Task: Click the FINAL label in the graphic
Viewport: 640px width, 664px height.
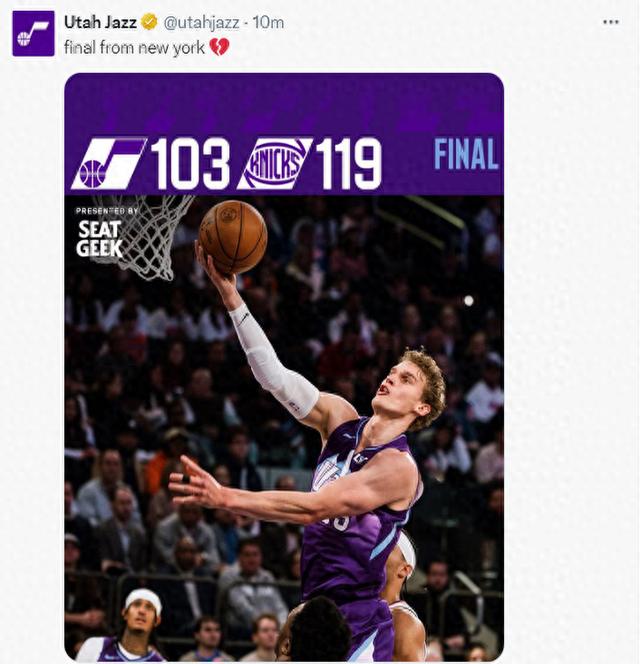Action: [465, 155]
